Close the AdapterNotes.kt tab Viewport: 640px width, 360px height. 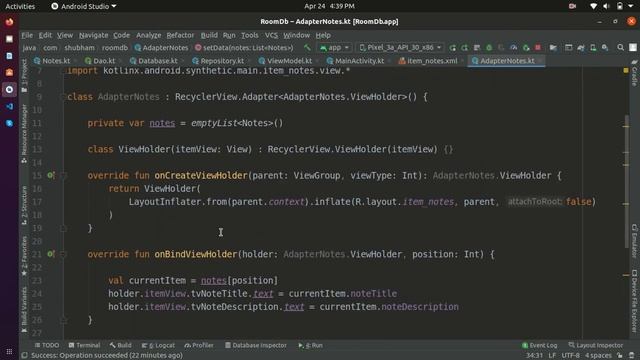(x=540, y=61)
